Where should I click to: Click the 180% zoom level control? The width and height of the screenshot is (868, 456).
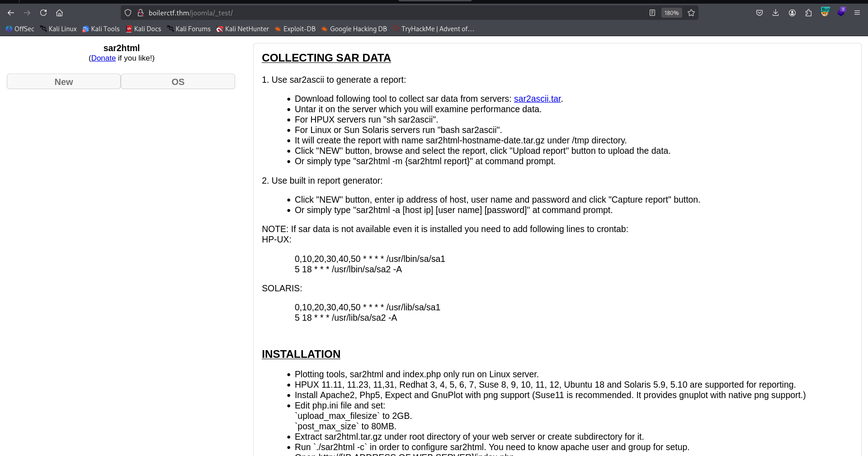[x=671, y=13]
